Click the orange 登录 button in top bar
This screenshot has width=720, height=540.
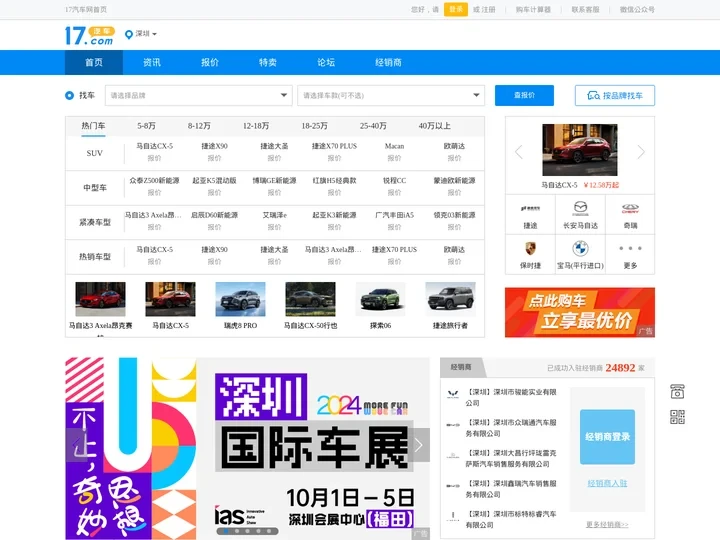[456, 9]
